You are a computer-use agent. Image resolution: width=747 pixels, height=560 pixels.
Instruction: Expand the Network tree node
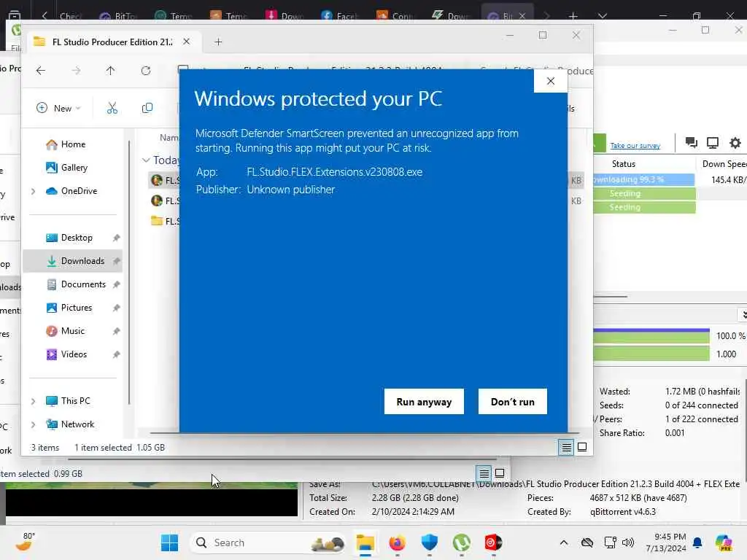33,425
